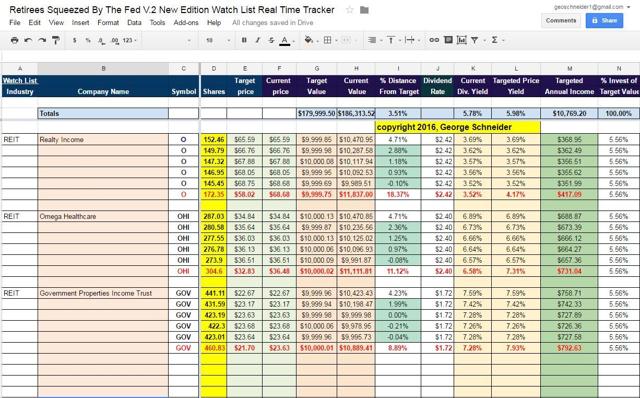This screenshot has width=640, height=398.
Task: Click the filter funnel icon
Action: point(475,40)
